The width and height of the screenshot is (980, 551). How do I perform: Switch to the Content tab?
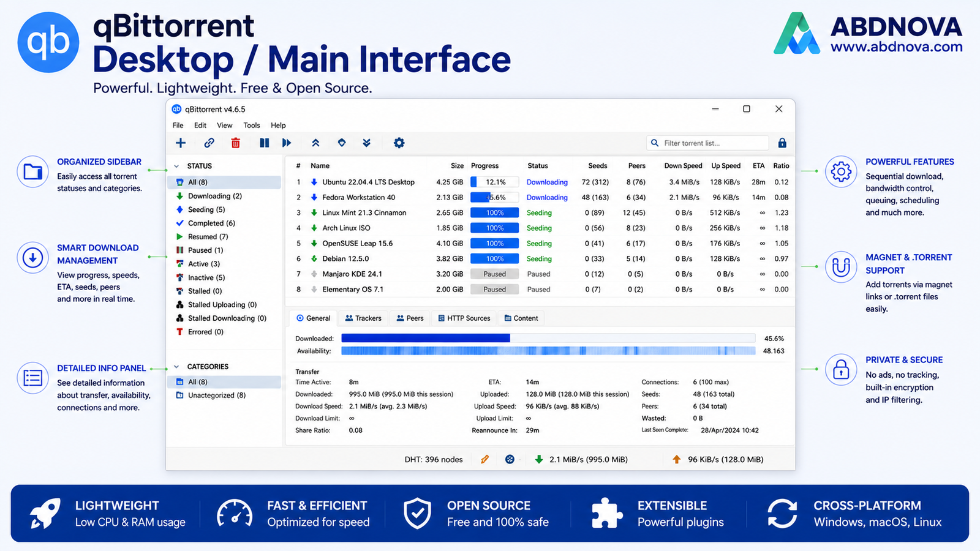(521, 318)
